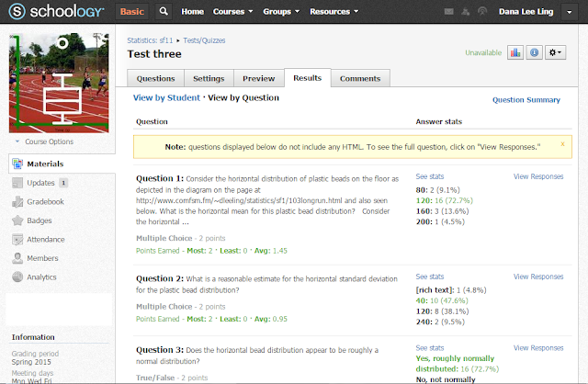This screenshot has width=588, height=384.
Task: Open Attendance in sidebar
Action: (x=46, y=239)
